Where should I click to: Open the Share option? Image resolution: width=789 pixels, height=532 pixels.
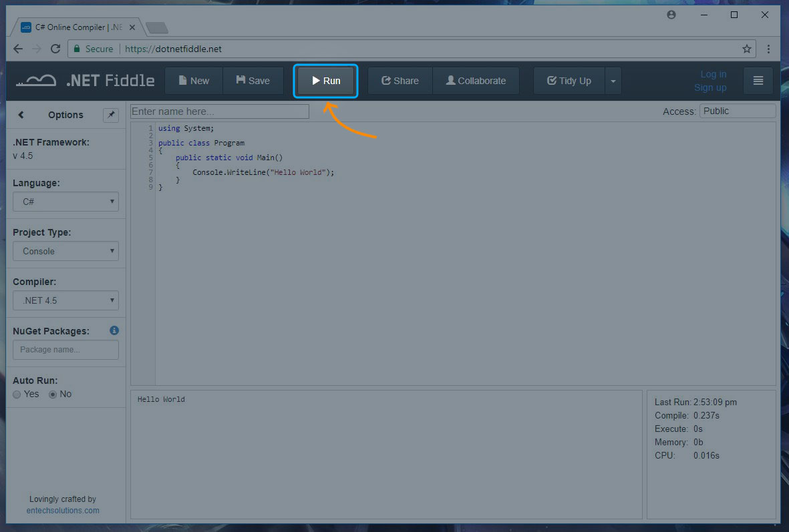pyautogui.click(x=400, y=81)
